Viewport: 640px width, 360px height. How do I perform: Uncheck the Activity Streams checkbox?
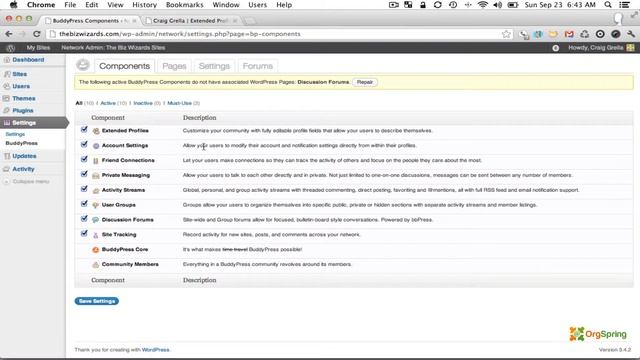pos(84,189)
